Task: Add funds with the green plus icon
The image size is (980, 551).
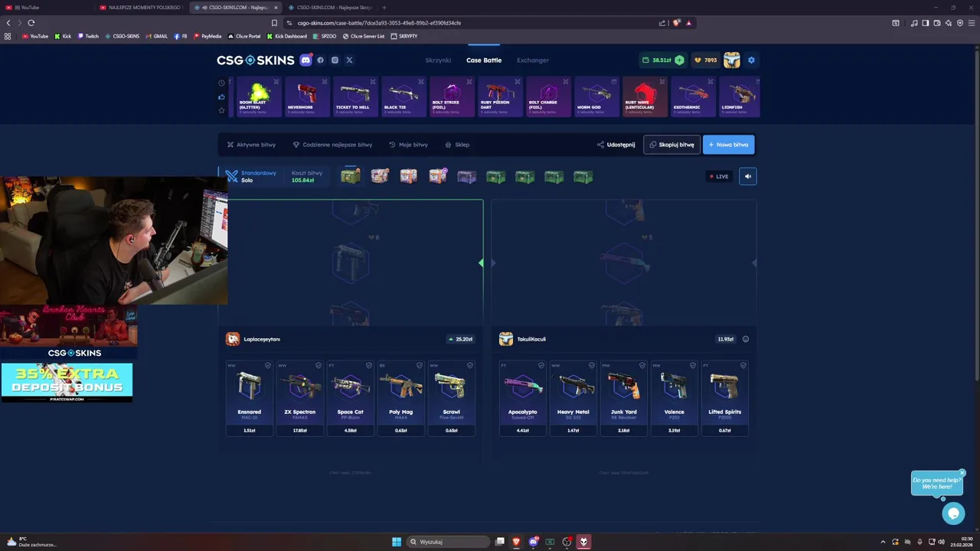Action: 679,60
